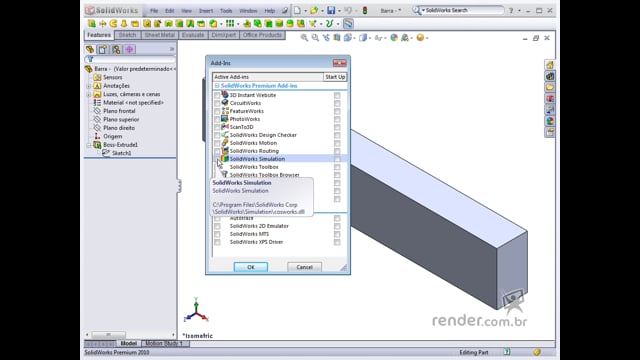Viewport: 640px width, 360px height.
Task: Open the File menu
Action: tap(154, 11)
